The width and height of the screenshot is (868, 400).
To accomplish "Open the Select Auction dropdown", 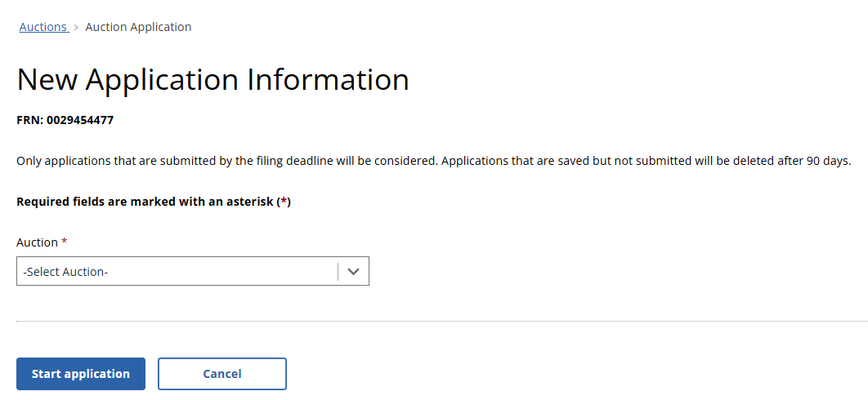I will click(192, 272).
